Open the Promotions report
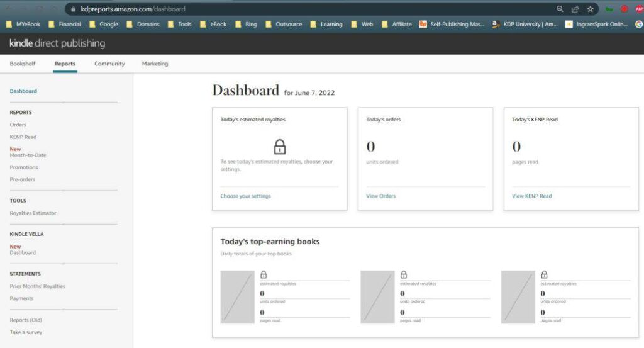The width and height of the screenshot is (644, 348). click(x=24, y=167)
